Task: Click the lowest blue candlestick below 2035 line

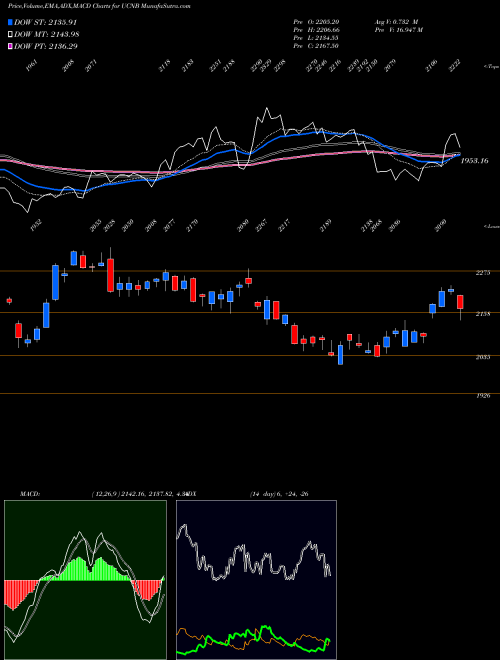Action: tap(340, 354)
